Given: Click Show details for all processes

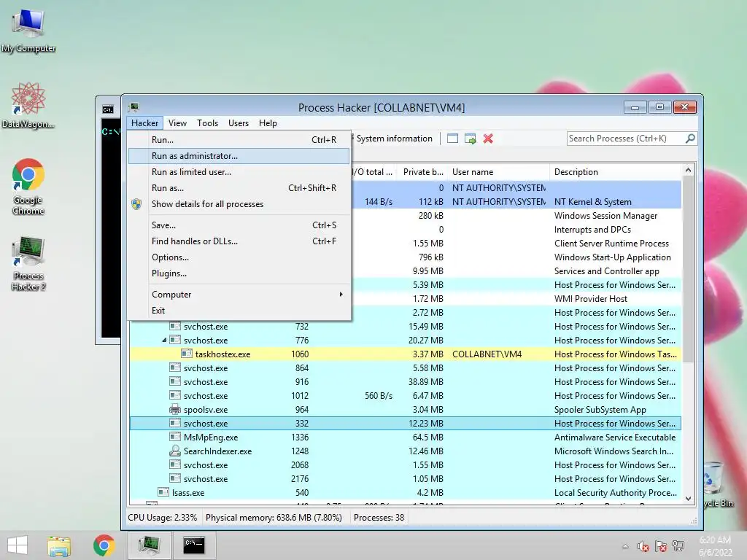Looking at the screenshot, I should coord(239,204).
